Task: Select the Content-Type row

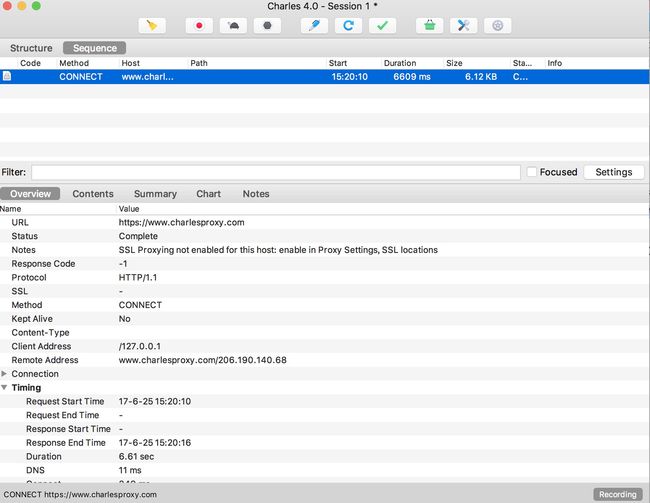Action: coord(325,333)
